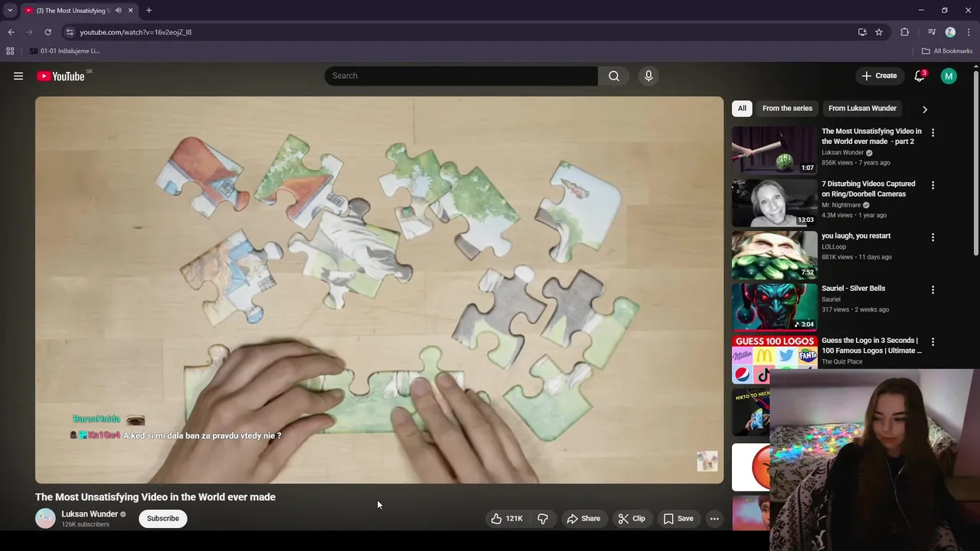Reload the page
This screenshot has height=551, width=980.
coord(47,32)
